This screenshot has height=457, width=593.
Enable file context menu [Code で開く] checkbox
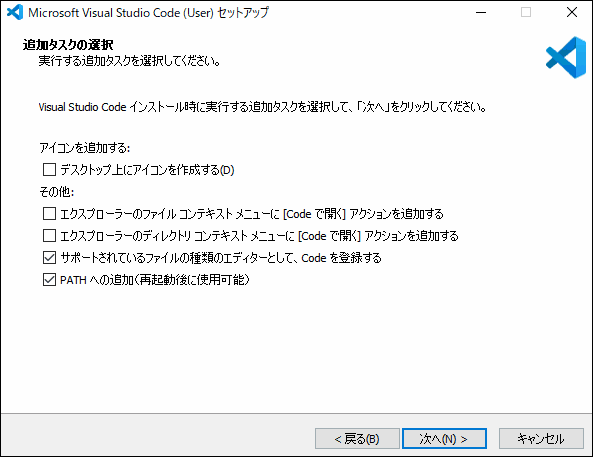click(x=50, y=214)
